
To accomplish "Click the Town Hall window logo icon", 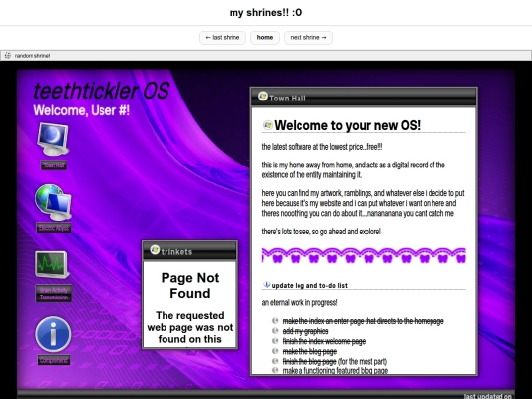I will coord(263,97).
